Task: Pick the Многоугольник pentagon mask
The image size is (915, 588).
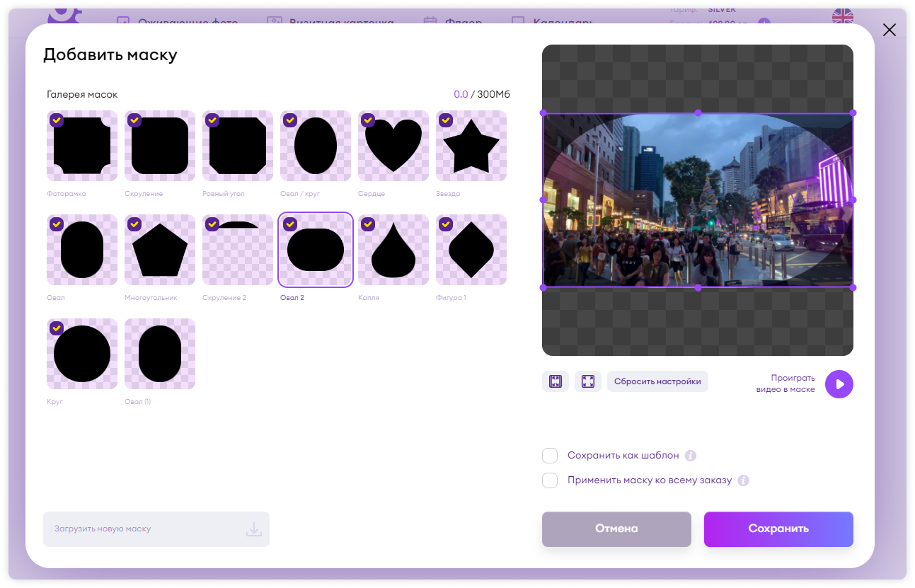Action: coord(160,250)
